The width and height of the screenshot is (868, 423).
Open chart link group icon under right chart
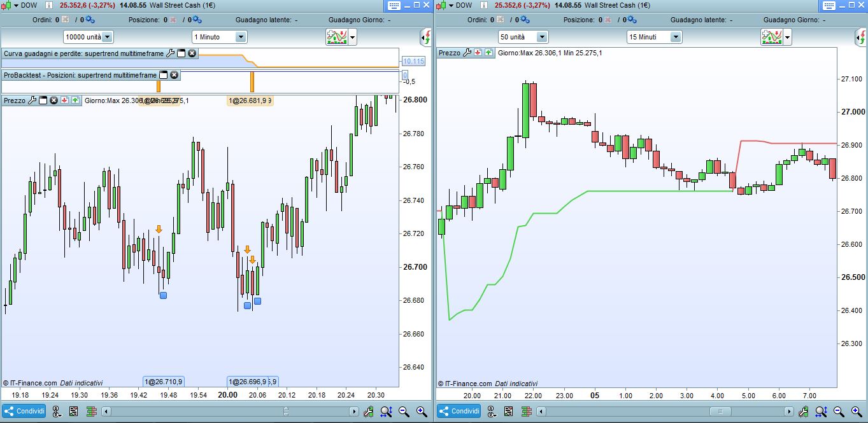pyautogui.click(x=492, y=412)
